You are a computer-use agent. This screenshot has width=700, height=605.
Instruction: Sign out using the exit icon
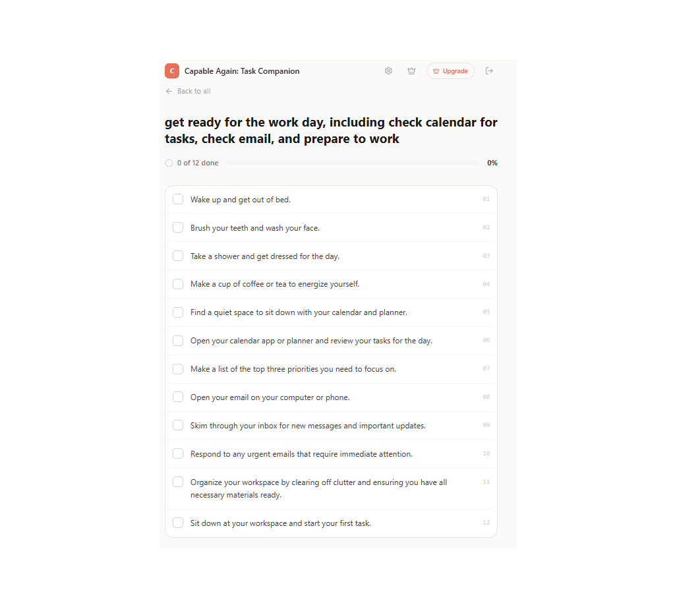pyautogui.click(x=489, y=71)
